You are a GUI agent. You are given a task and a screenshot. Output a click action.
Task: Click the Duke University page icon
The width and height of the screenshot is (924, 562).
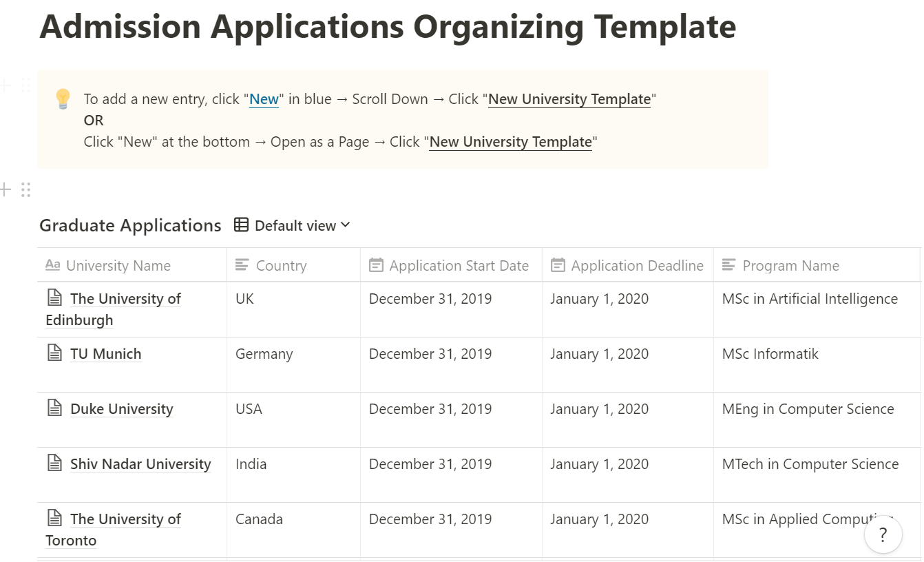coord(54,408)
